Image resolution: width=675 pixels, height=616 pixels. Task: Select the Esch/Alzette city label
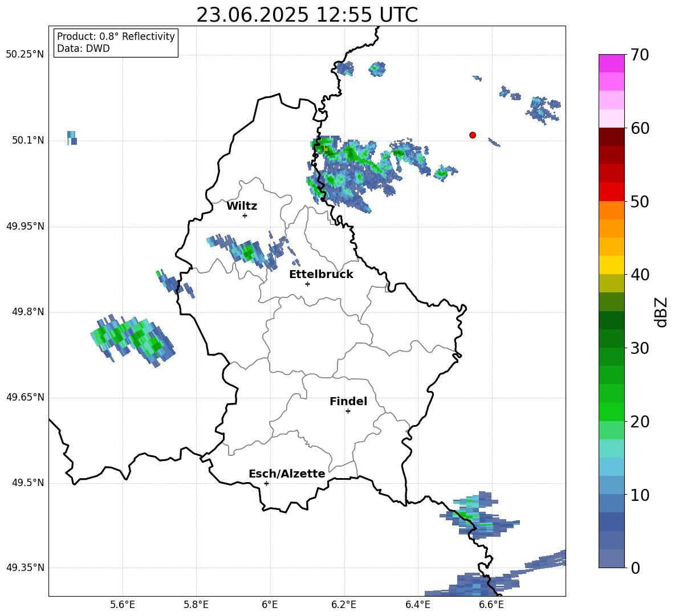287,474
